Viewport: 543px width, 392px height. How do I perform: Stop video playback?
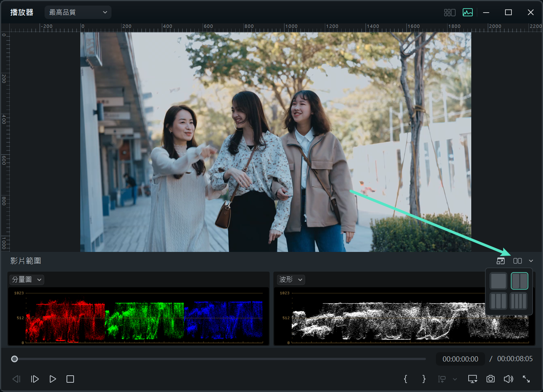point(70,379)
